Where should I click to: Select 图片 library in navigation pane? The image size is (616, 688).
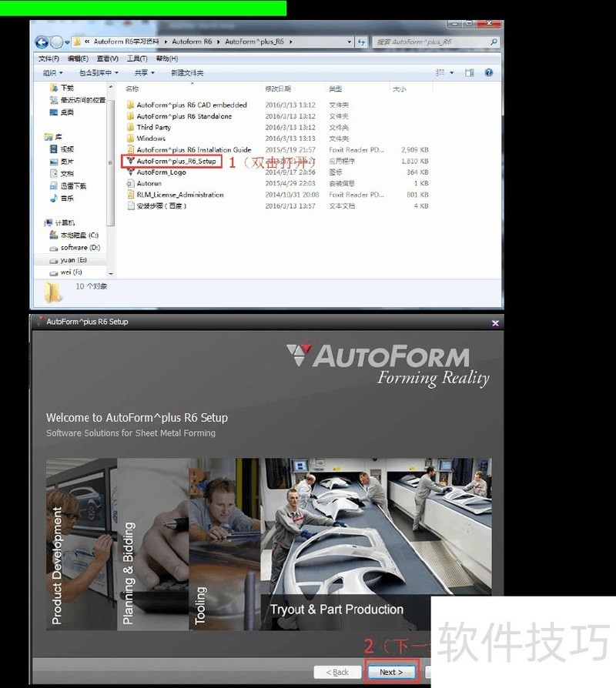click(x=62, y=162)
